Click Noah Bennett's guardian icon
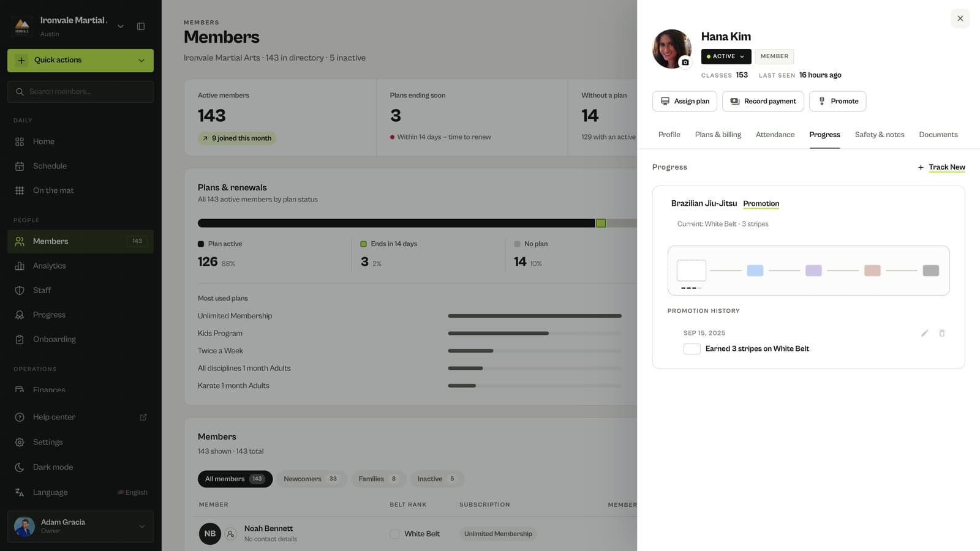The image size is (980, 551). [x=230, y=534]
